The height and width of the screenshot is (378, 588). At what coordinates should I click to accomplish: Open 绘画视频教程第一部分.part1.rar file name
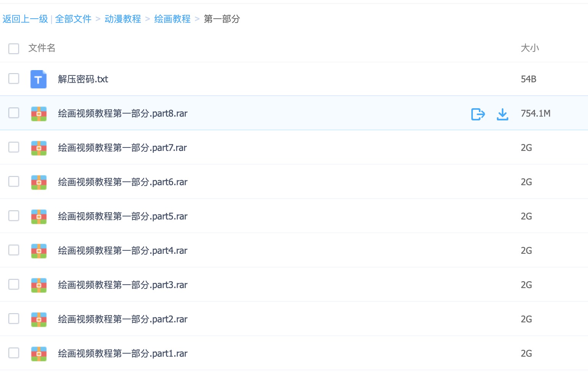123,354
